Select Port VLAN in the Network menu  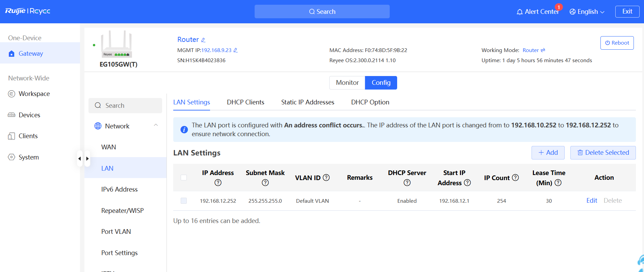[116, 231]
